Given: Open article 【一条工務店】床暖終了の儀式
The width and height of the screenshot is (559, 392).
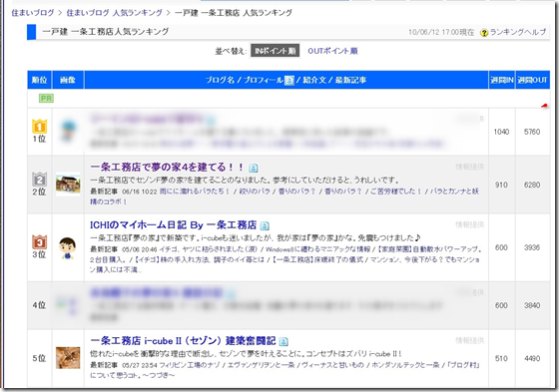Looking at the screenshot, I should click(x=317, y=259).
